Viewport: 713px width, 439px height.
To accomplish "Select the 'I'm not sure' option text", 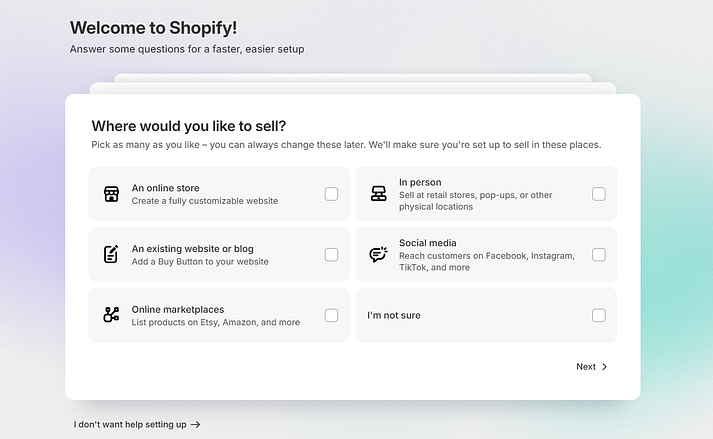I will coord(394,315).
